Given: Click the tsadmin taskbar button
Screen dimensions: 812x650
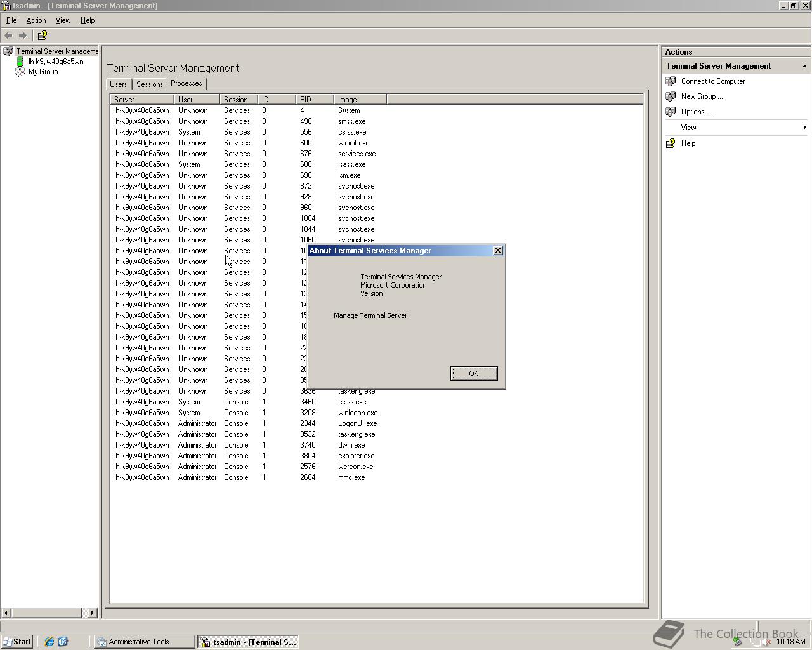Looking at the screenshot, I should coord(248,642).
